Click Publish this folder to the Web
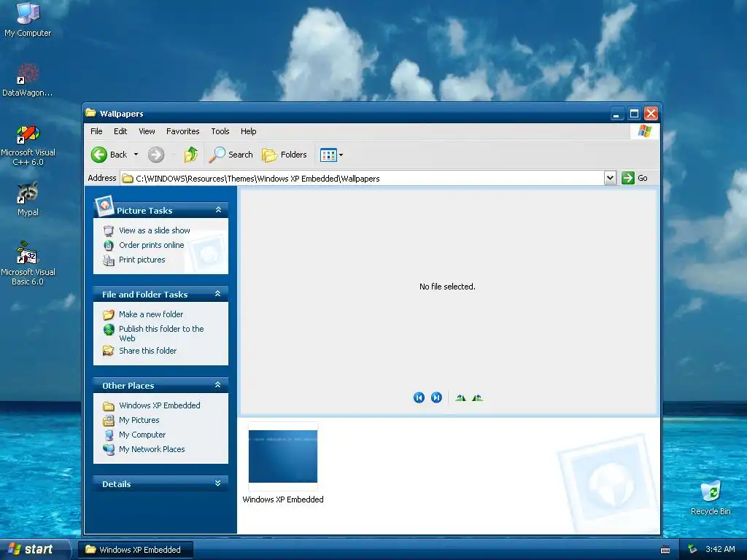This screenshot has height=560, width=747. point(161,333)
